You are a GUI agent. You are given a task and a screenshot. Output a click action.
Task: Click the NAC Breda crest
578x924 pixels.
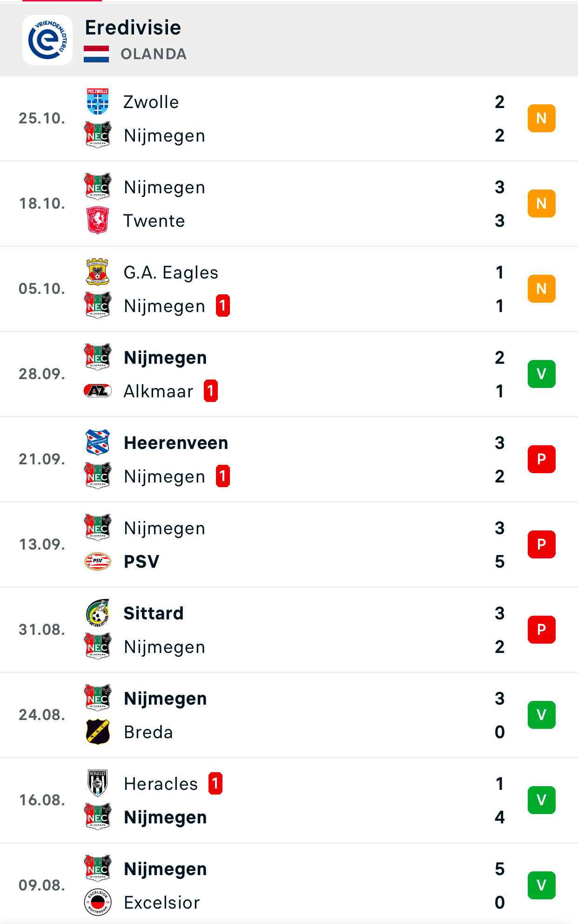98,732
